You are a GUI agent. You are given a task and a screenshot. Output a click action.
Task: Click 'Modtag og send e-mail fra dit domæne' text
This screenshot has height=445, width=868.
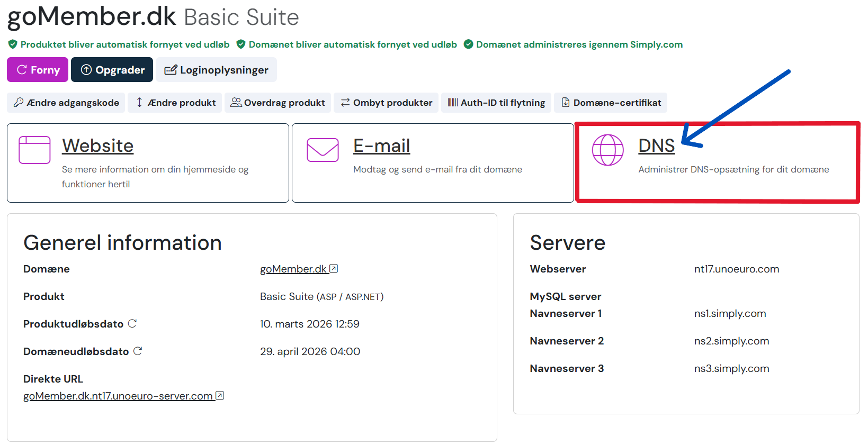[x=437, y=169]
